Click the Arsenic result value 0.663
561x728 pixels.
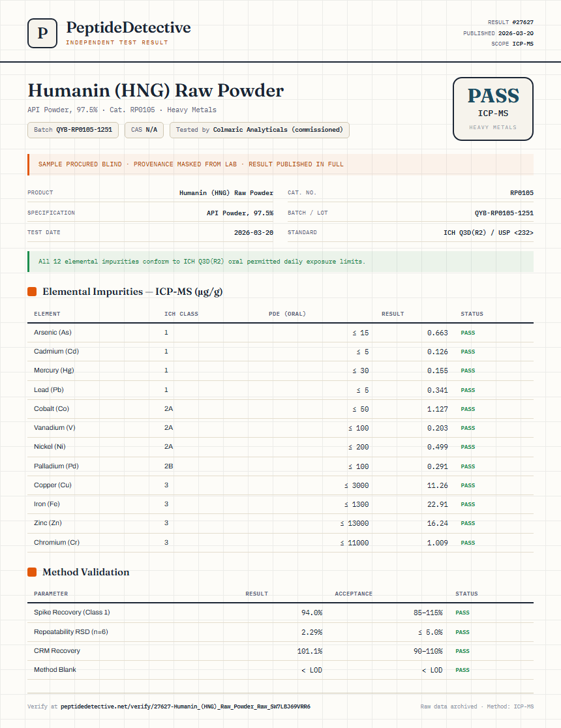[x=438, y=333]
